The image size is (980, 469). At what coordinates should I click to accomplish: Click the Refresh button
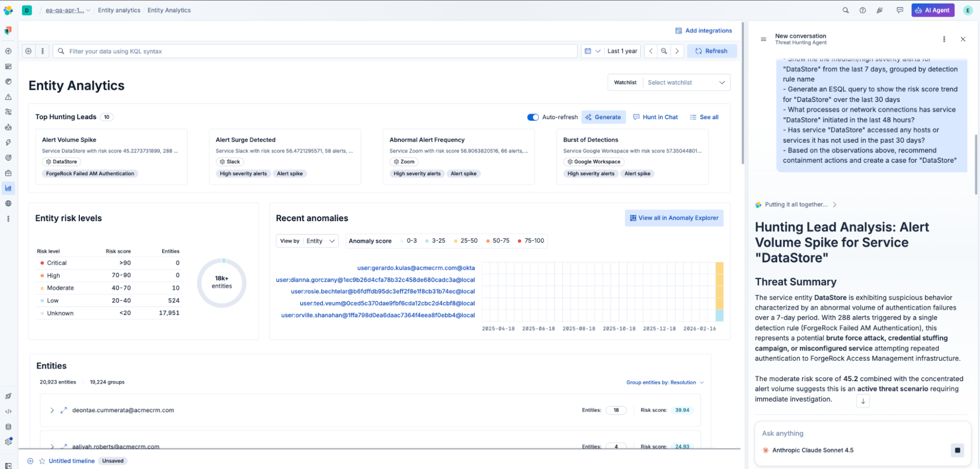(712, 51)
